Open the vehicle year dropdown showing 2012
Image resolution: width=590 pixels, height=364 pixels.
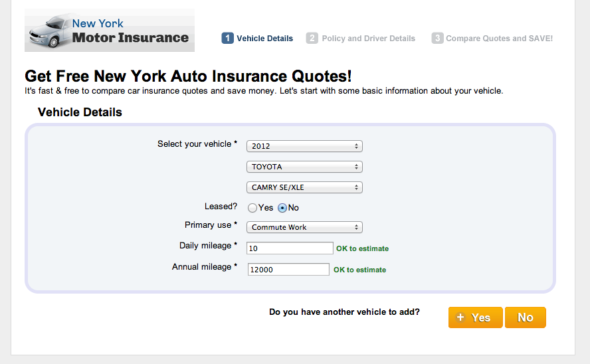(x=304, y=146)
